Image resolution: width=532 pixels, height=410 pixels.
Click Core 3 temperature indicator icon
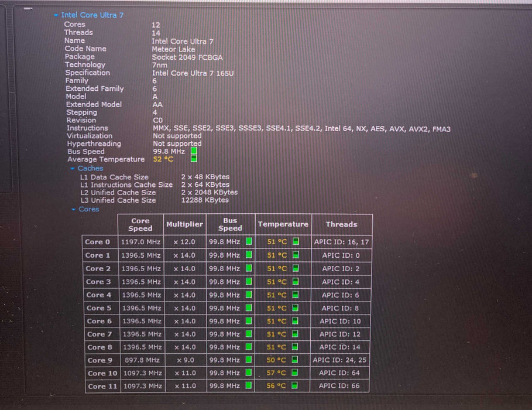coord(296,282)
